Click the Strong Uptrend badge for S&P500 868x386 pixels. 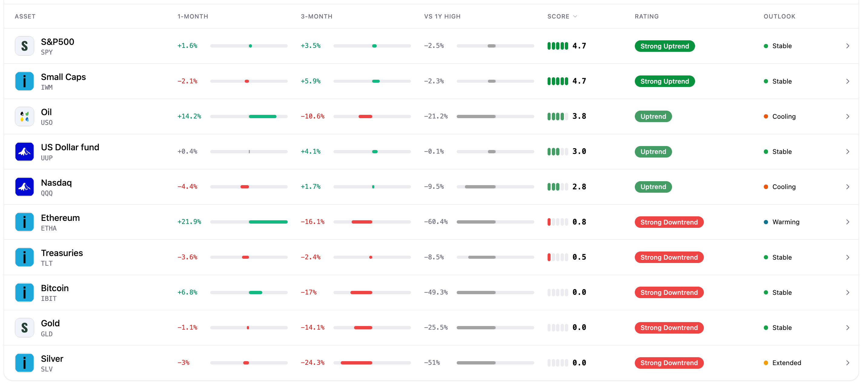click(664, 46)
